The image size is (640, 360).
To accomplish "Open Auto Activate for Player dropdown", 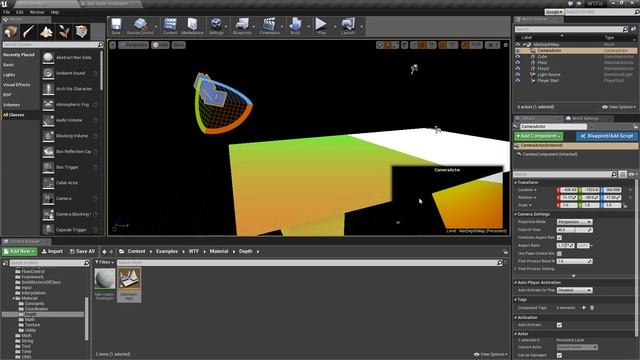I will pos(574,290).
